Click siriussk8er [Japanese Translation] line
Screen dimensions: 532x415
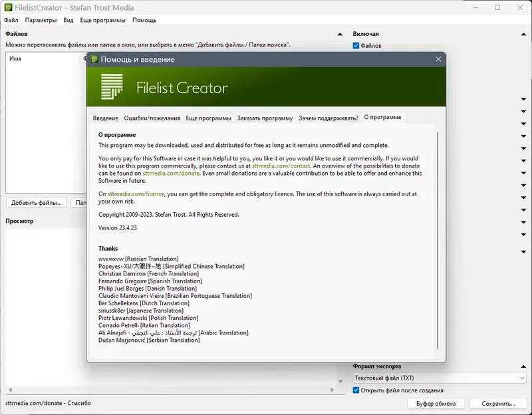pos(141,311)
